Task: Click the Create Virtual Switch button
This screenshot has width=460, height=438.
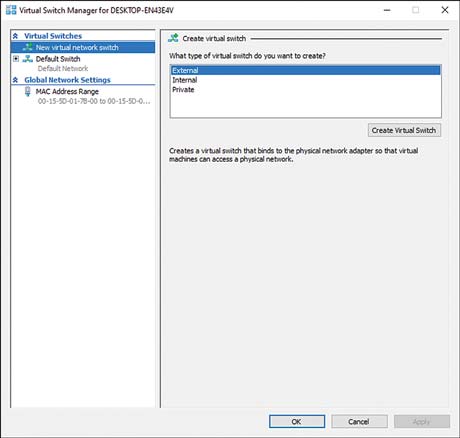Action: tap(404, 130)
